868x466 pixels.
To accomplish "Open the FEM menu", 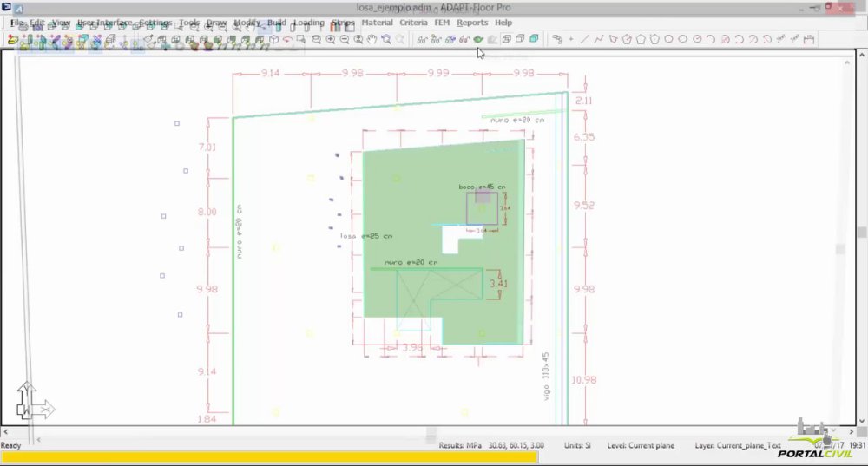I will tap(442, 23).
